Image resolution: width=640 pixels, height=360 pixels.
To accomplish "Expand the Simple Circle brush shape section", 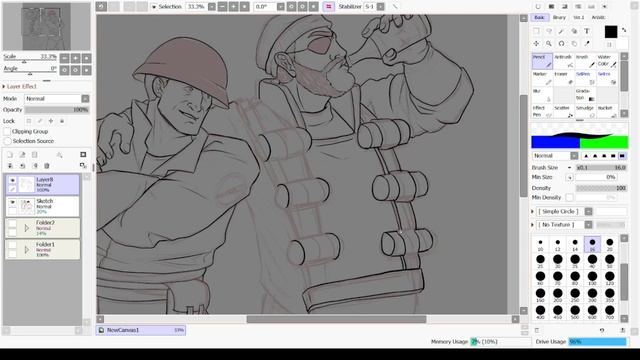I will 532,211.
